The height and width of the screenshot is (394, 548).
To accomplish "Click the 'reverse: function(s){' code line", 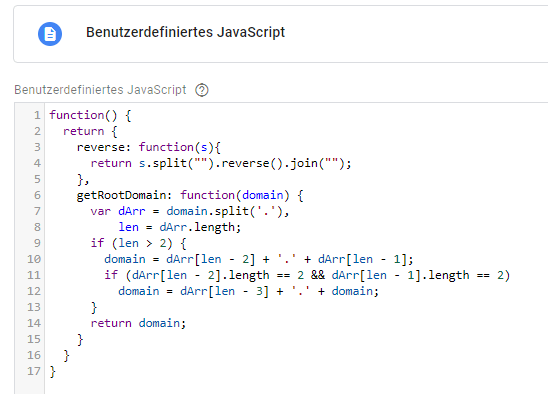I will tap(149, 148).
